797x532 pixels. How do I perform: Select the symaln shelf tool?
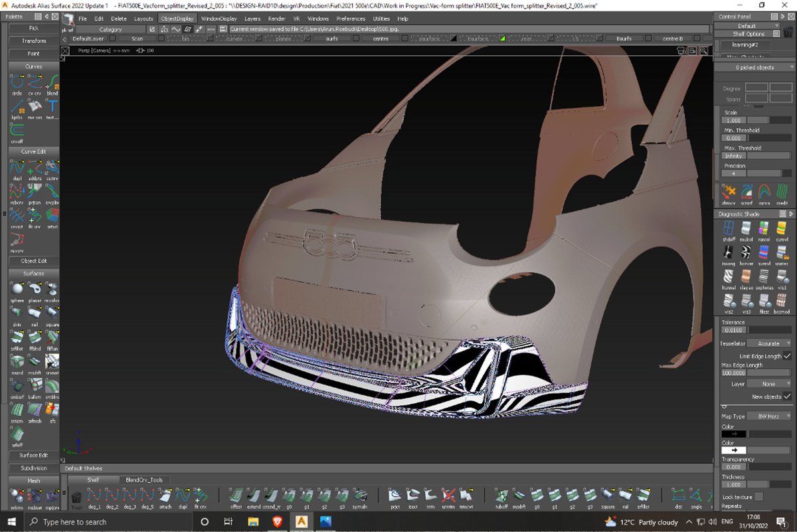360,497
